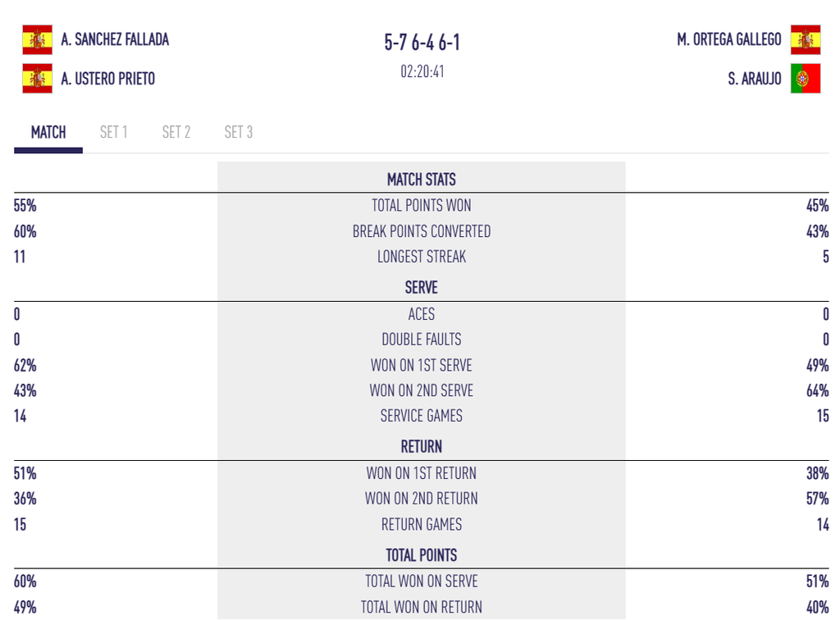This screenshot has width=840, height=620.
Task: Click the SERVE section header
Action: [x=422, y=288]
